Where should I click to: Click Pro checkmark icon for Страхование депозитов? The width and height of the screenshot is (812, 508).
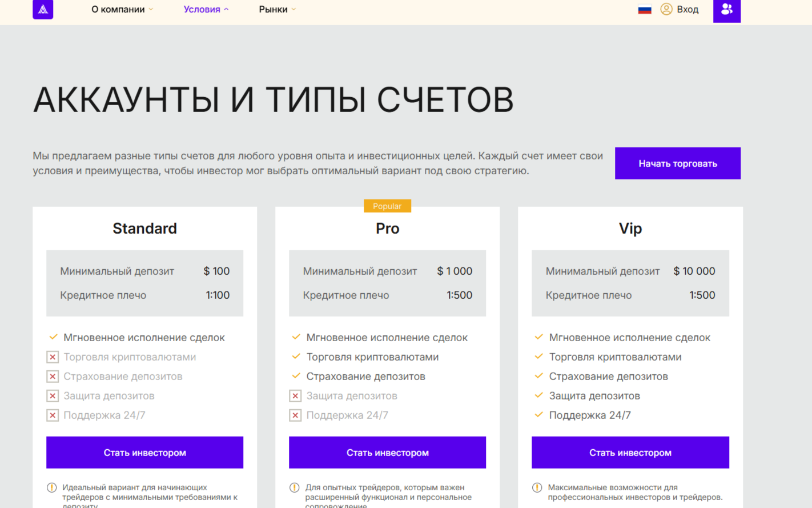[x=296, y=376]
